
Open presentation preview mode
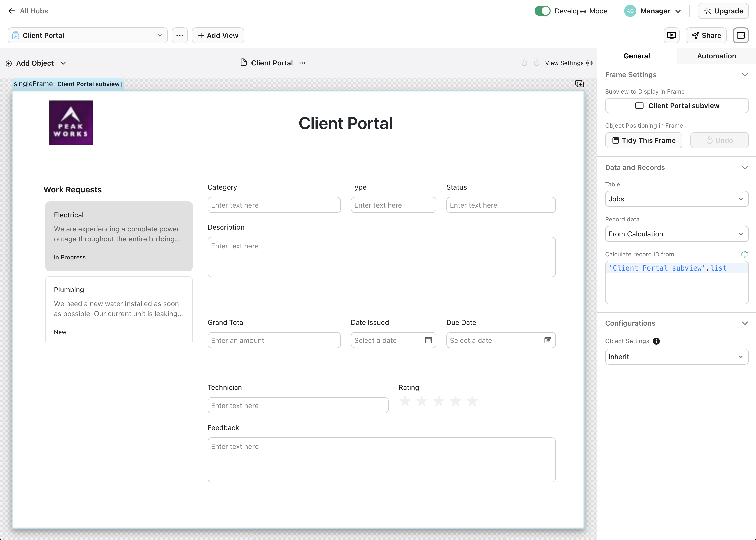pyautogui.click(x=672, y=35)
